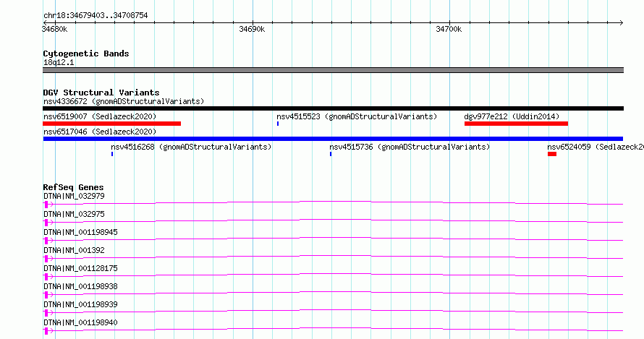
Task: Open the nsv6524059 variant label
Action: [x=595, y=147]
